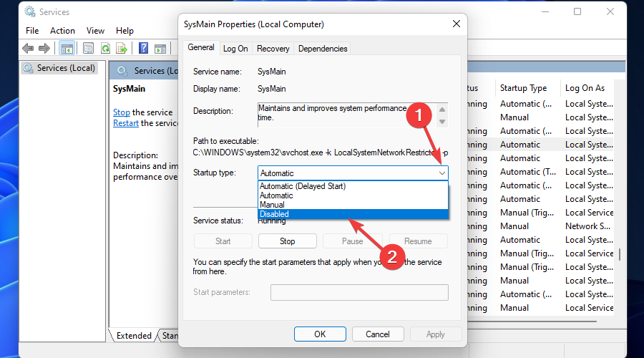Minimize the Services window
The image size is (644, 358).
pyautogui.click(x=545, y=12)
